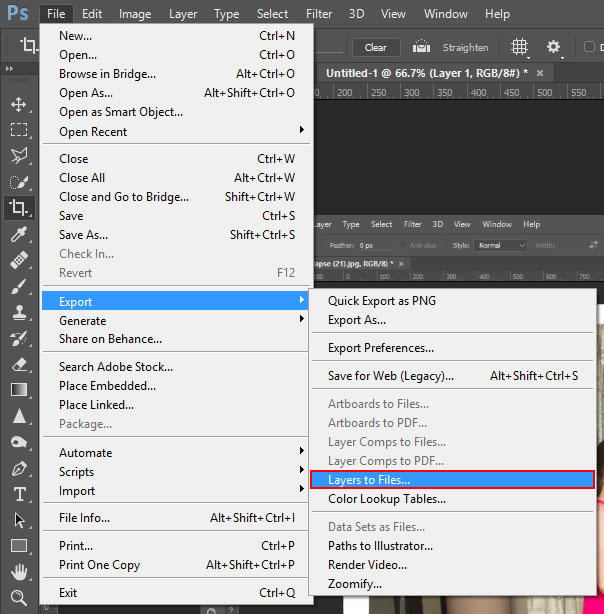The height and width of the screenshot is (614, 604).
Task: Select the Pen tool
Action: pos(18,468)
